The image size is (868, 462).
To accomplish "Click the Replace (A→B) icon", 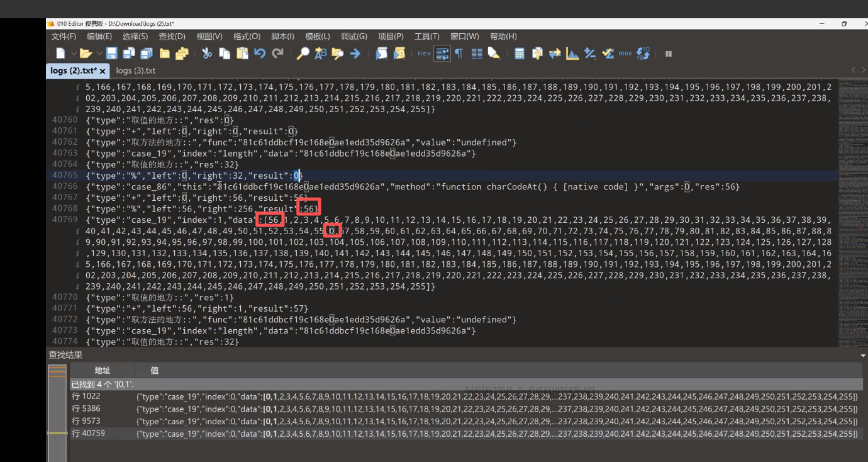I will point(320,54).
